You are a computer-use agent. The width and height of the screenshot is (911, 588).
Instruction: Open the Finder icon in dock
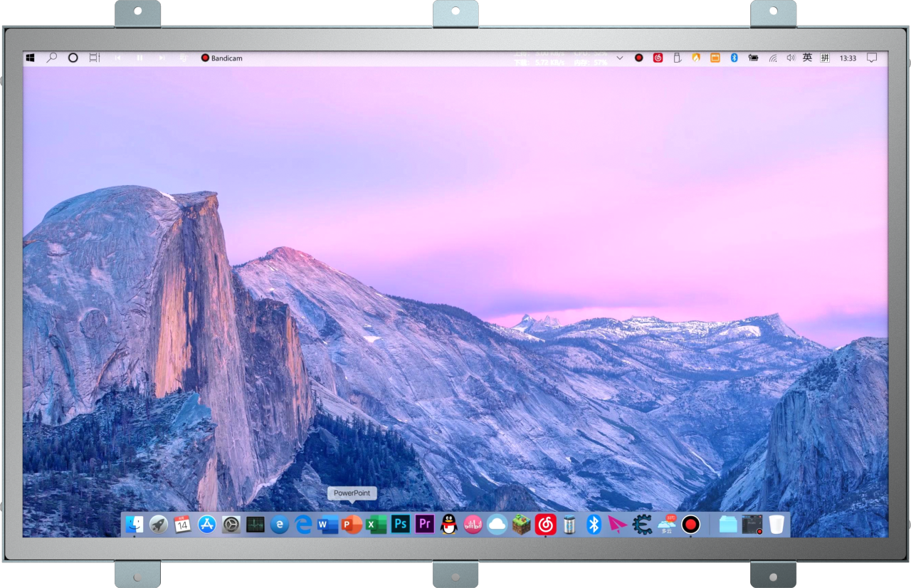point(134,525)
